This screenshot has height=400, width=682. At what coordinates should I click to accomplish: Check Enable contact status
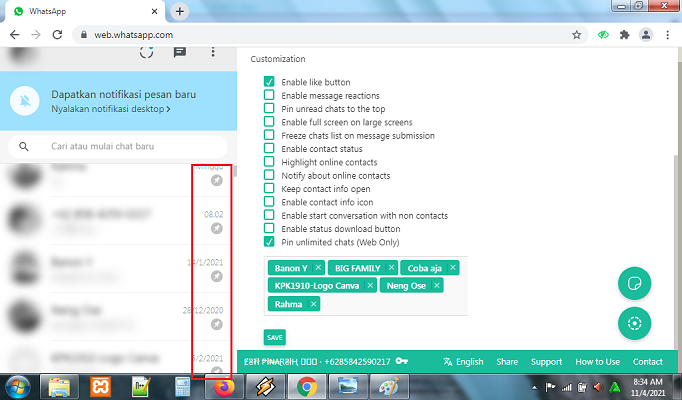click(269, 148)
